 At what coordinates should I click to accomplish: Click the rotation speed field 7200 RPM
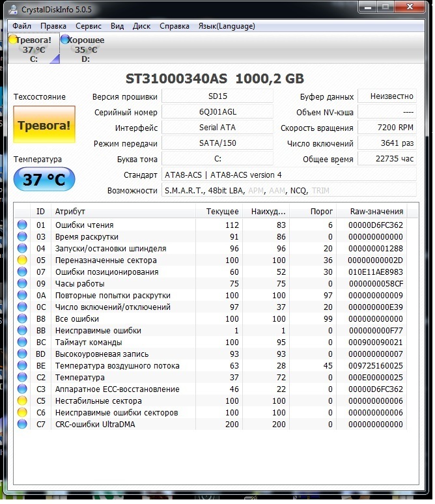click(x=387, y=127)
